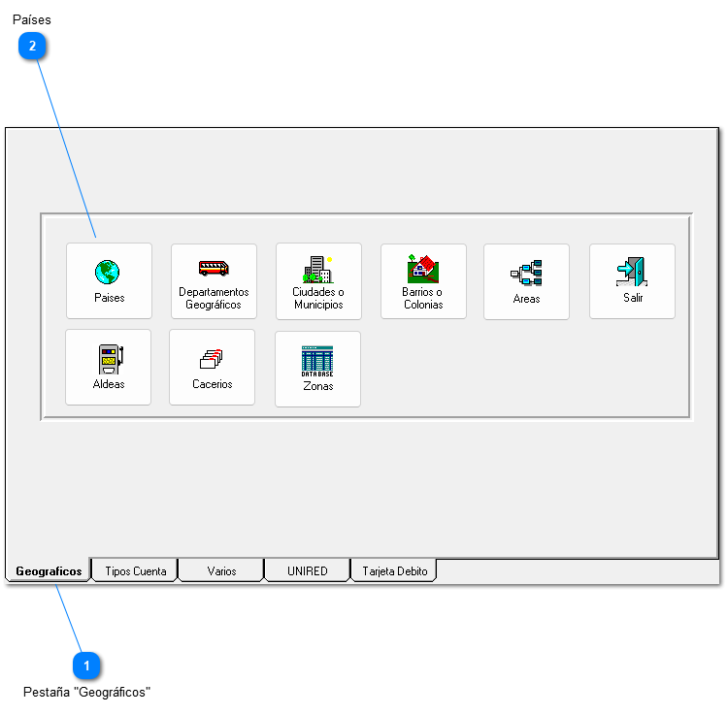Viewport: 728px width, 715px height.
Task: Switch to the Tarjeta Debito tab
Action: point(394,571)
